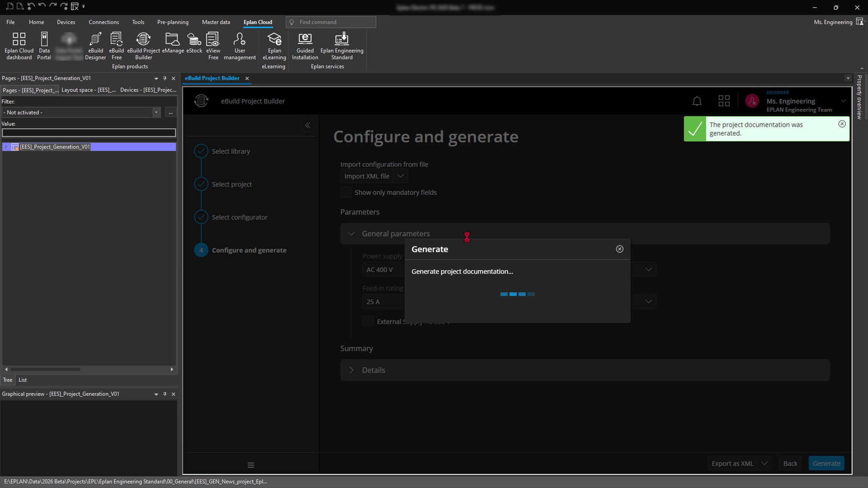
Task: Click the Export as XML button
Action: 732,463
